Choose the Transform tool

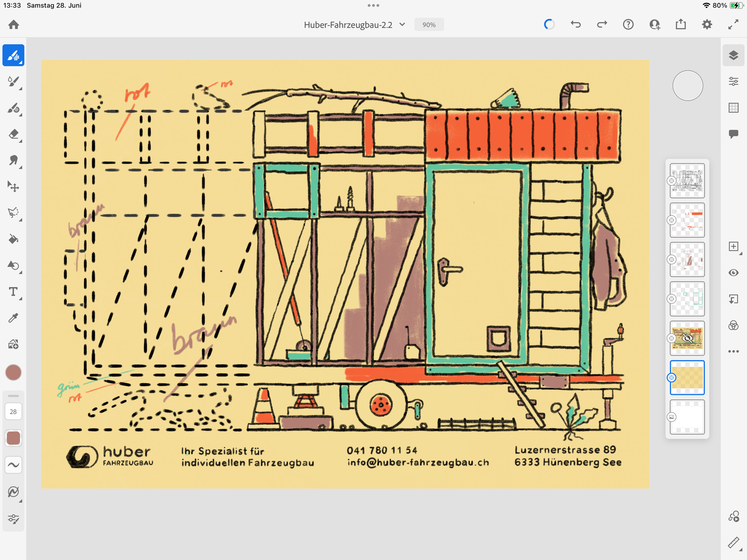[13, 186]
